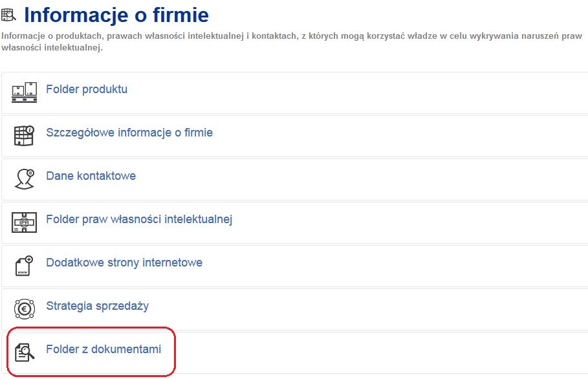
Task: Open Szczegółowe informacje o firmie
Action: (x=129, y=133)
